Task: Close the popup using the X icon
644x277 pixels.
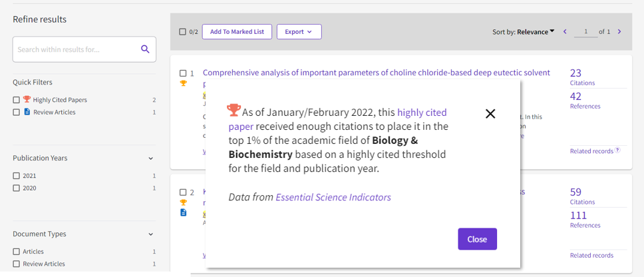Action: pyautogui.click(x=490, y=114)
